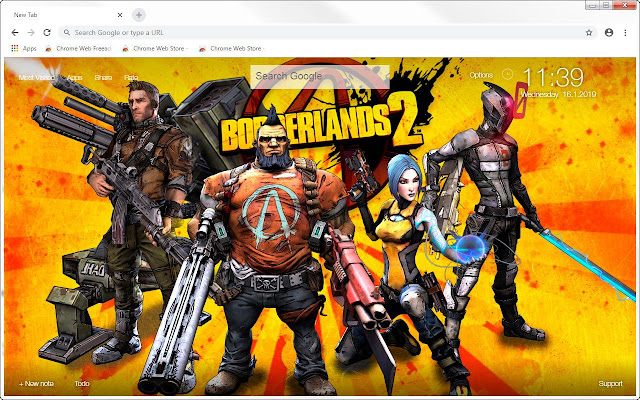Click the search magnifier icon in address bar

(67, 33)
